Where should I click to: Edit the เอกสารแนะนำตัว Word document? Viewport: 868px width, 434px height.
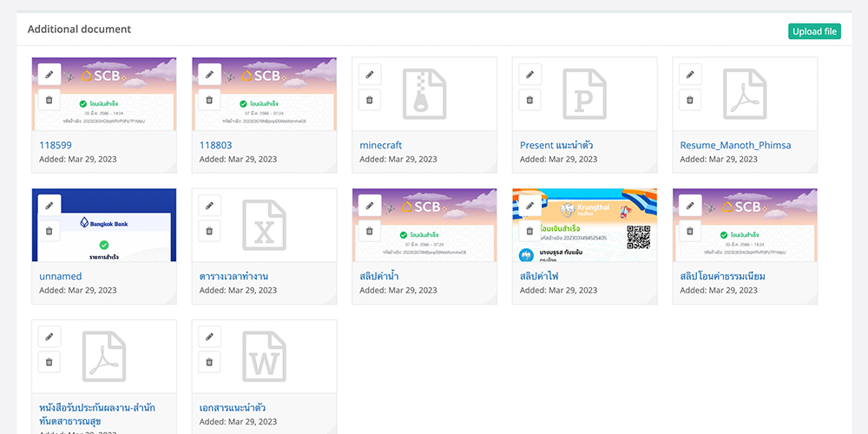[x=209, y=337]
